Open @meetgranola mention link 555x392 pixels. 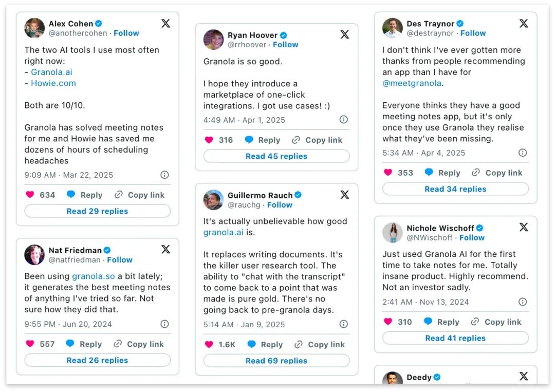click(x=412, y=83)
